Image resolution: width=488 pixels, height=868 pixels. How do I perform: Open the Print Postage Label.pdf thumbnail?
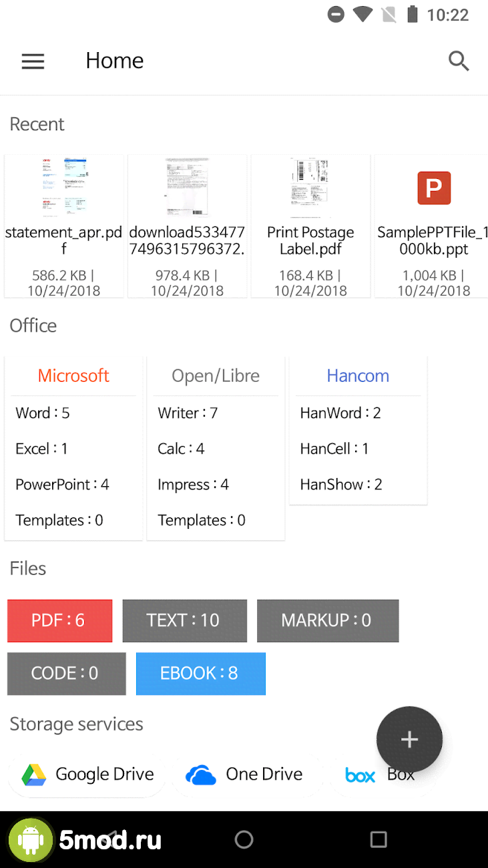tap(310, 188)
